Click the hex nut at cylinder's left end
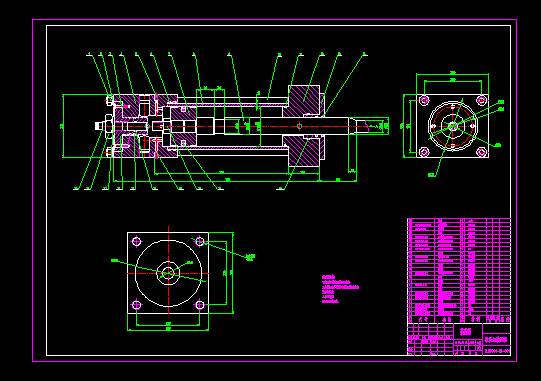Screen dimensions: 541x381 tap(108, 126)
